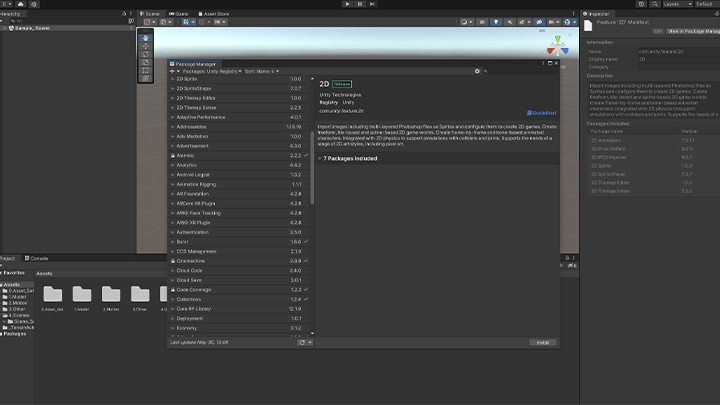Select the Rotate tool in scene overlay
720x405 pixels.
pos(146,54)
